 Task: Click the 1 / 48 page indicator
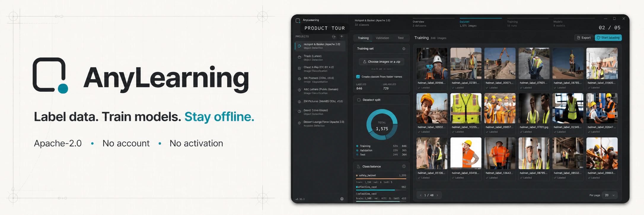click(x=429, y=195)
